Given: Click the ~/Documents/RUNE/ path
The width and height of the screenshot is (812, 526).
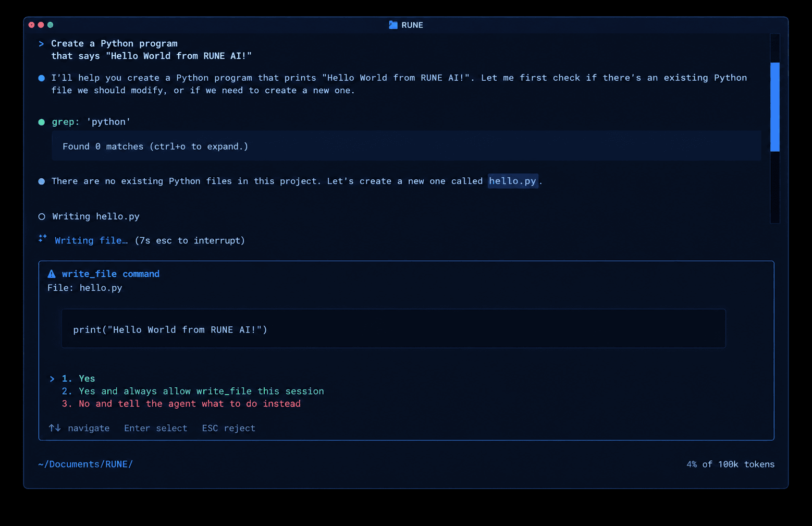Looking at the screenshot, I should click(85, 464).
